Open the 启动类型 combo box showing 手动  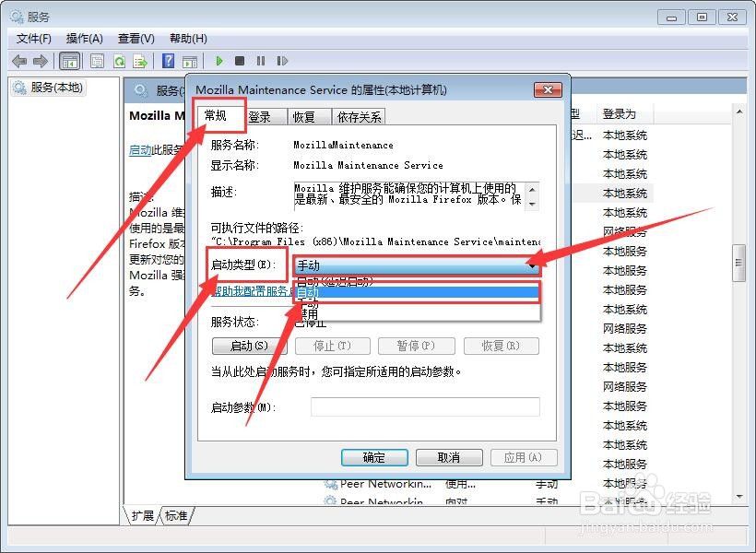click(417, 265)
